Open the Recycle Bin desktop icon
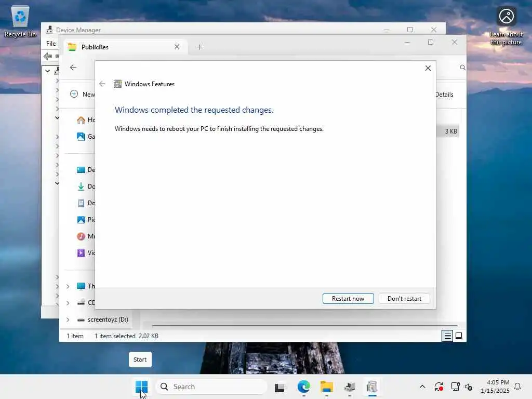Viewport: 532px width, 399px height. [x=20, y=22]
